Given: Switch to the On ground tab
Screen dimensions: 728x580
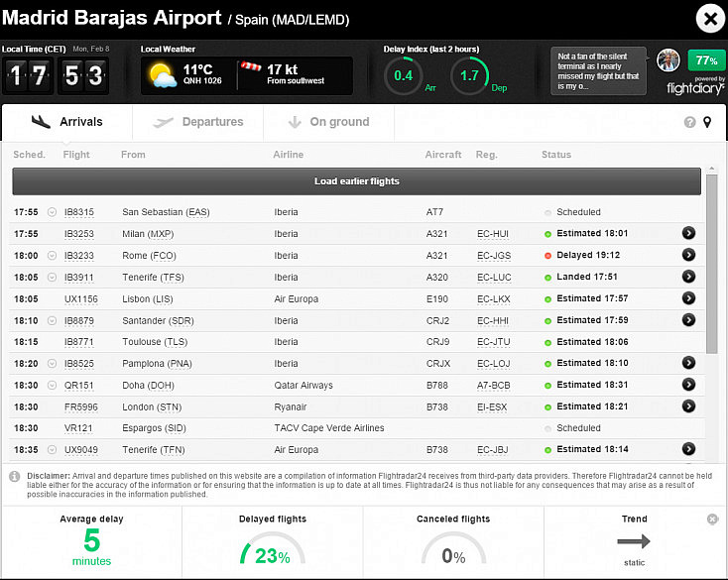Looking at the screenshot, I should pos(328,122).
